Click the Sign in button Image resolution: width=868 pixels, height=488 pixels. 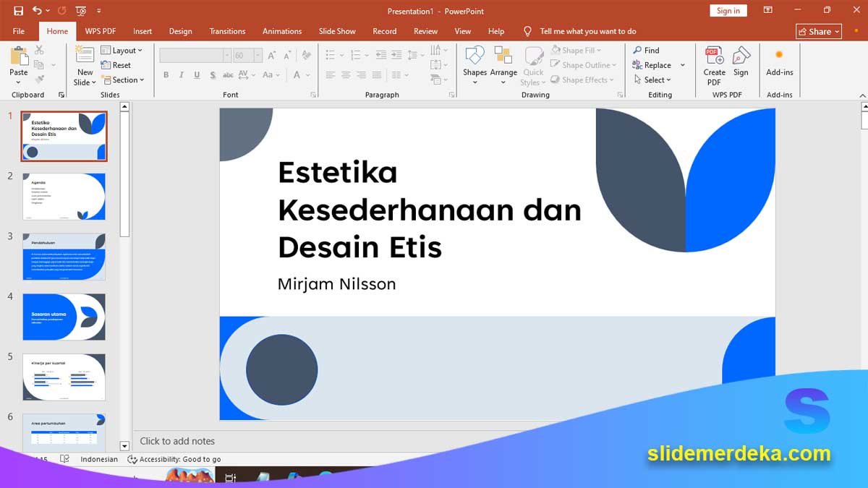click(x=728, y=10)
